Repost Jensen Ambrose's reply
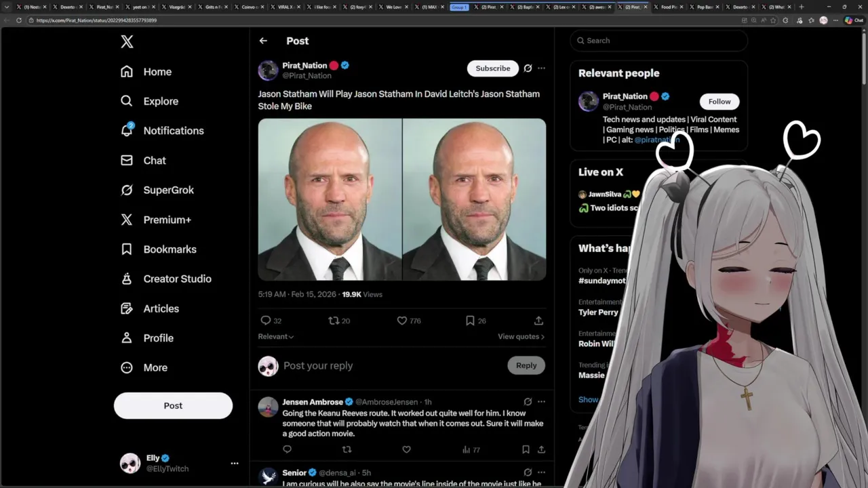The width and height of the screenshot is (868, 488). click(x=347, y=449)
